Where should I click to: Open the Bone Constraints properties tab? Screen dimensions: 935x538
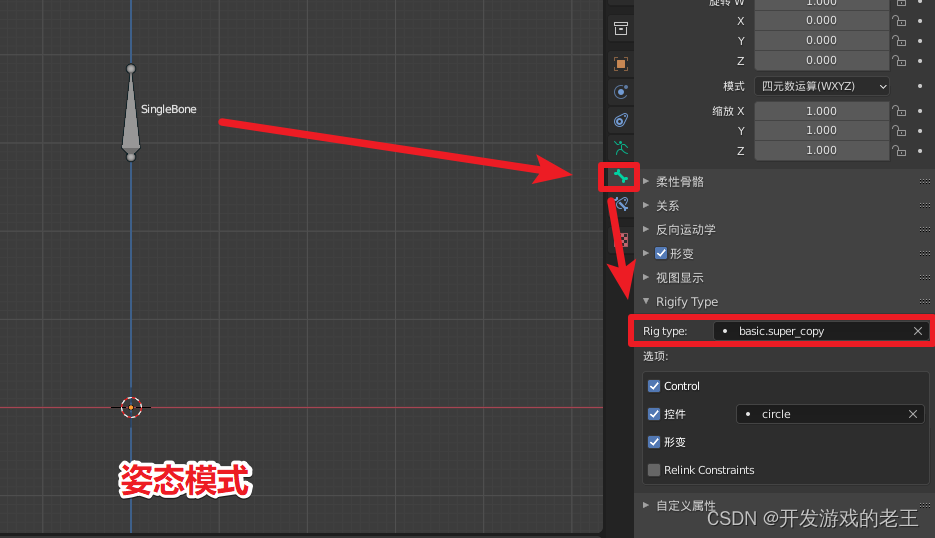(x=621, y=204)
